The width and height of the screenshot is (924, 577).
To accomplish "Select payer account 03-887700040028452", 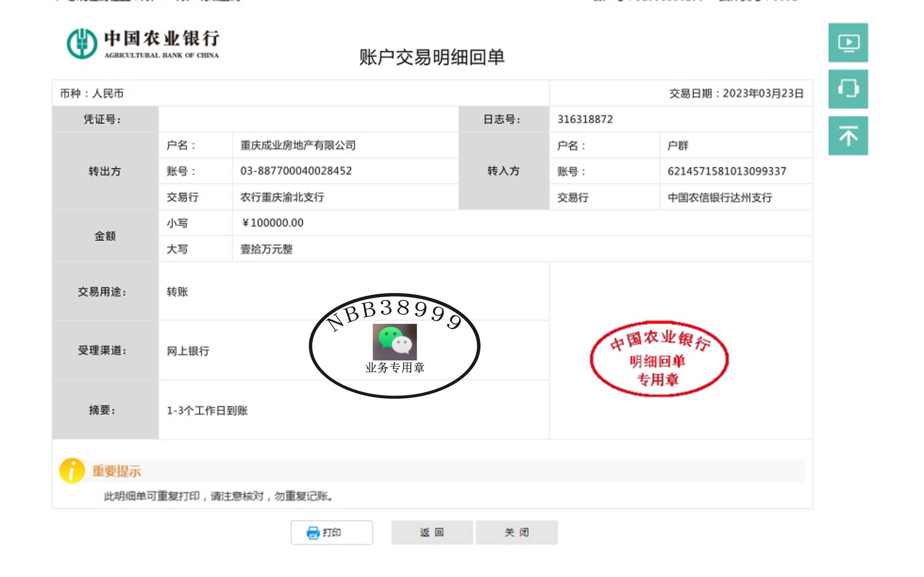I will (296, 171).
